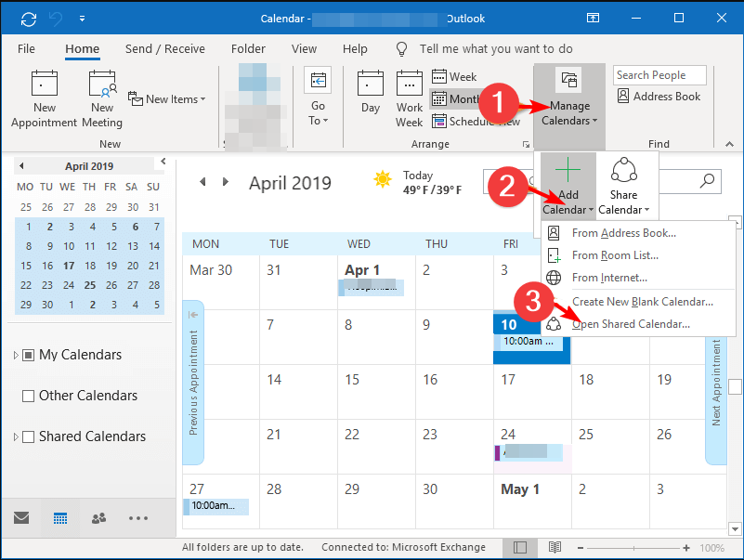
Task: Create a New Appointment
Action: tap(44, 97)
